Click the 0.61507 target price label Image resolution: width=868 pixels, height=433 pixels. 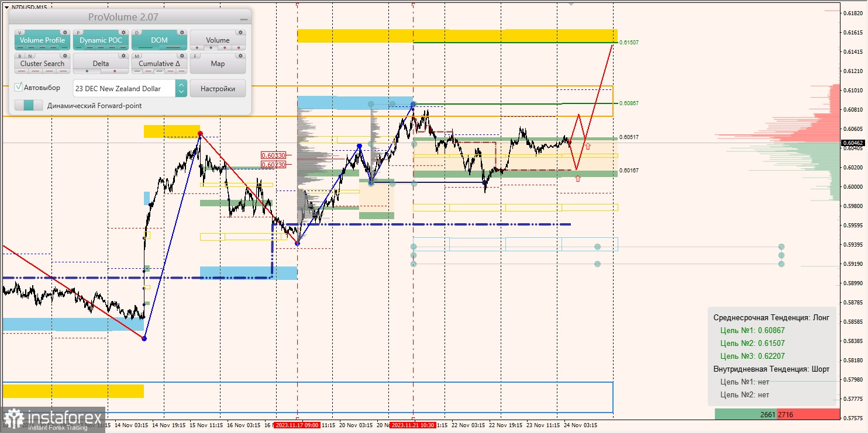[629, 43]
